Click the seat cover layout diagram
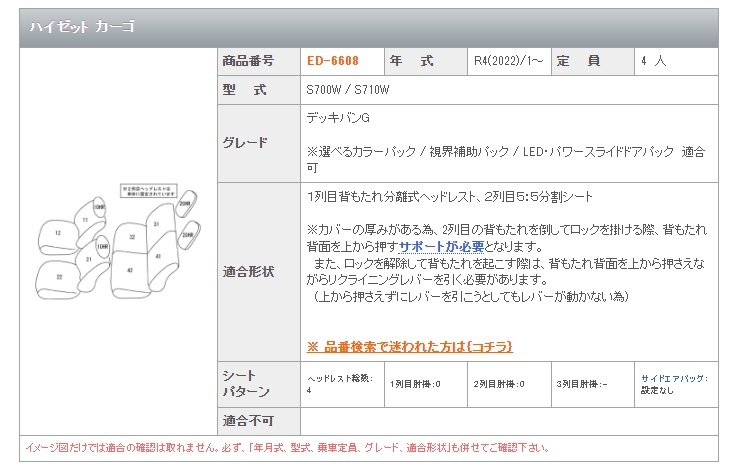This screenshot has width=735, height=471. (x=119, y=242)
